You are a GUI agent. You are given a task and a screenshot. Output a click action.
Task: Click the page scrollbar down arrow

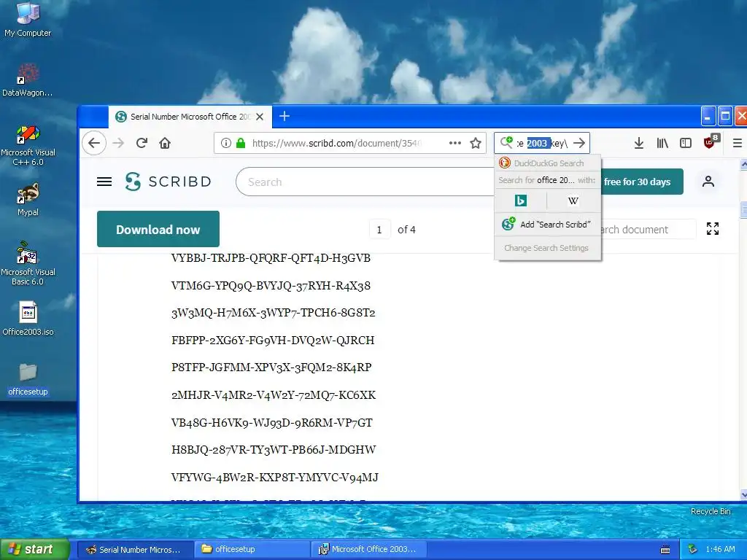(x=743, y=495)
